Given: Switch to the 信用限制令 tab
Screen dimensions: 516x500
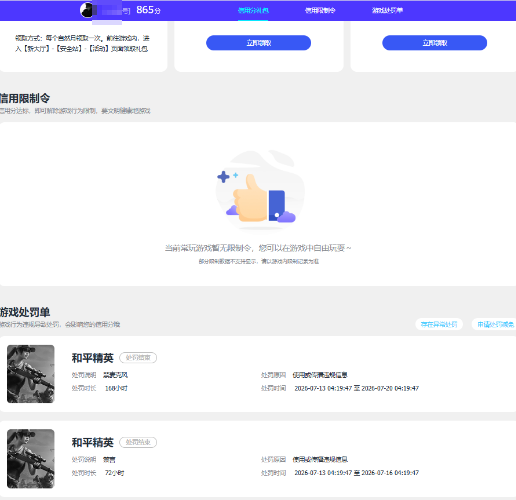Looking at the screenshot, I should [x=320, y=10].
